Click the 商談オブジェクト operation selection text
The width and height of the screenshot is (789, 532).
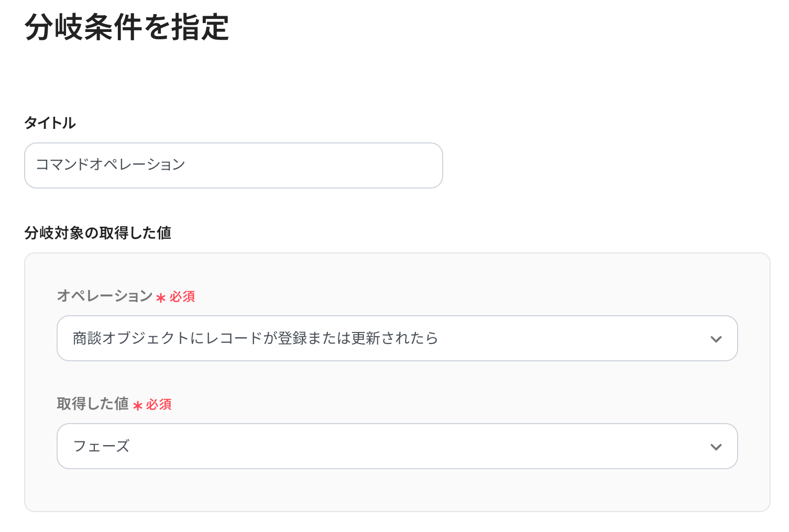(255, 338)
